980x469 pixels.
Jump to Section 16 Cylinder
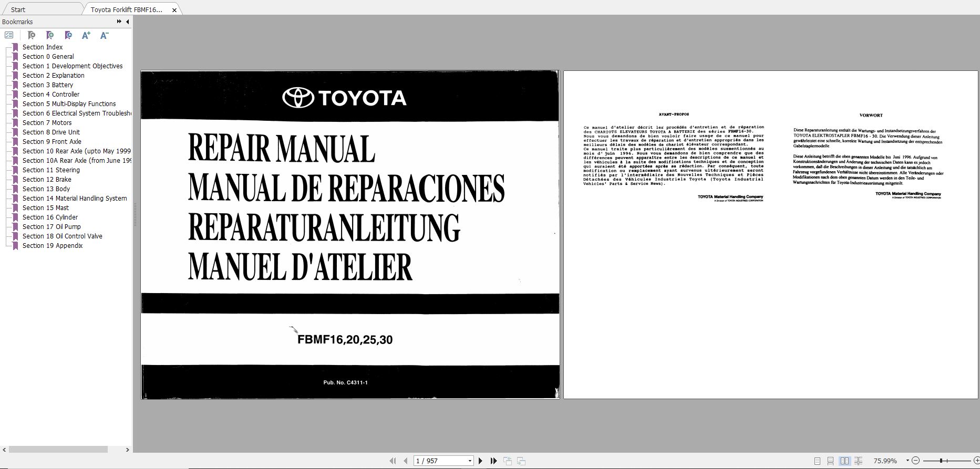tap(50, 217)
